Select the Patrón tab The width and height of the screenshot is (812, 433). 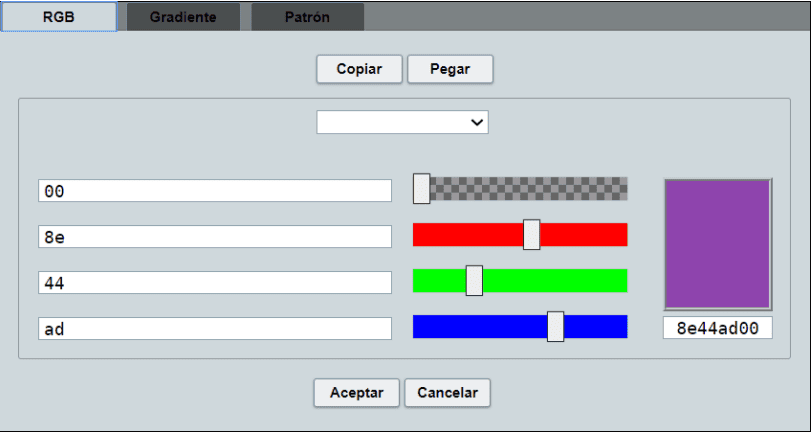[x=307, y=17]
